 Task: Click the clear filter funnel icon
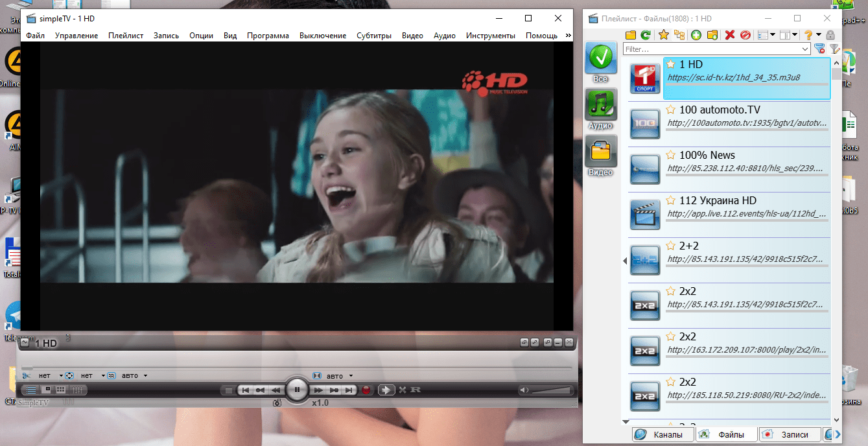pos(819,49)
